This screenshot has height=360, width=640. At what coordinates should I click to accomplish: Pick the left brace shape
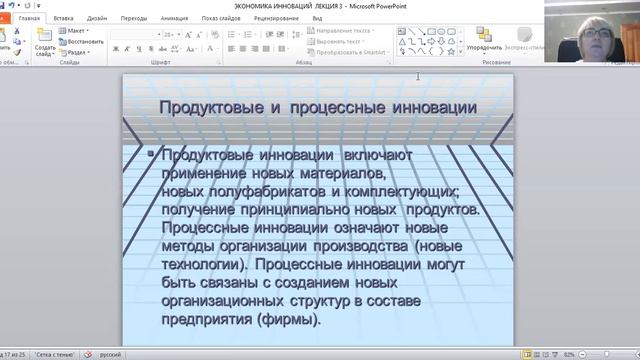(431, 52)
